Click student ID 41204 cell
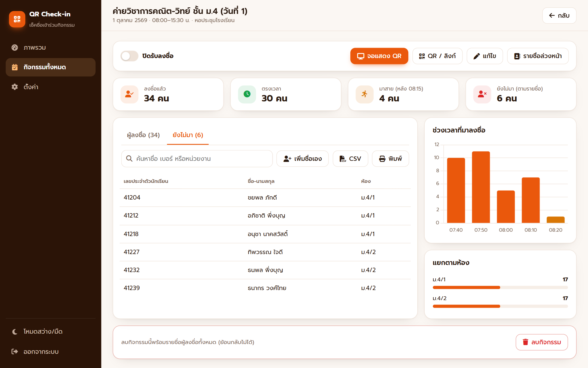The height and width of the screenshot is (368, 588). [132, 198]
